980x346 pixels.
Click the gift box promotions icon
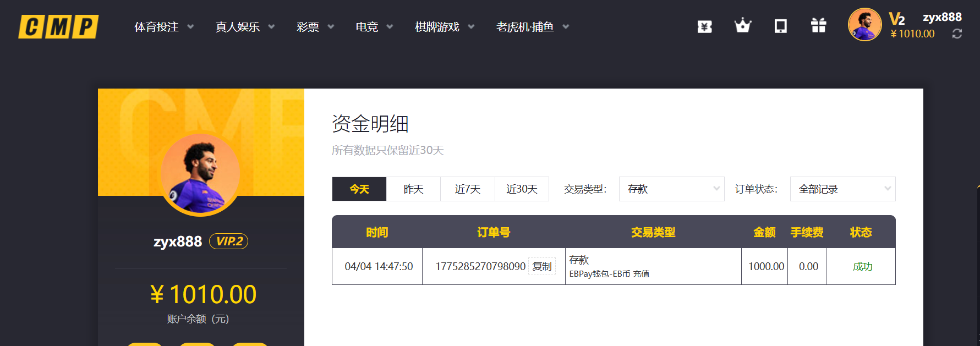click(818, 26)
